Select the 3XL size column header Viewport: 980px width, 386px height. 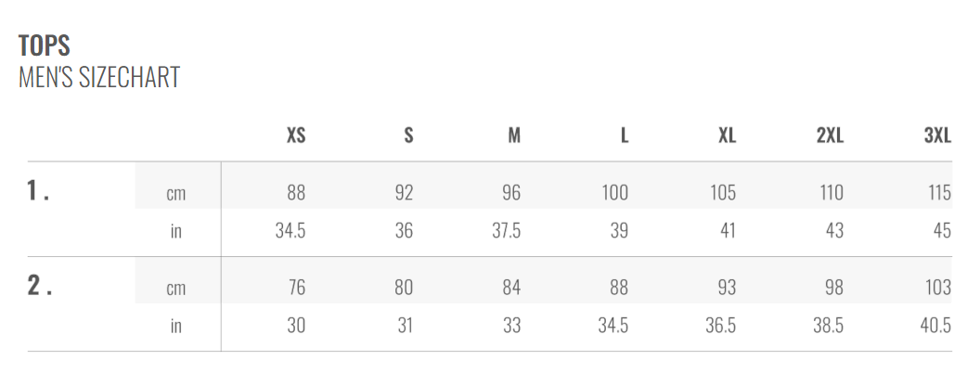click(x=937, y=135)
